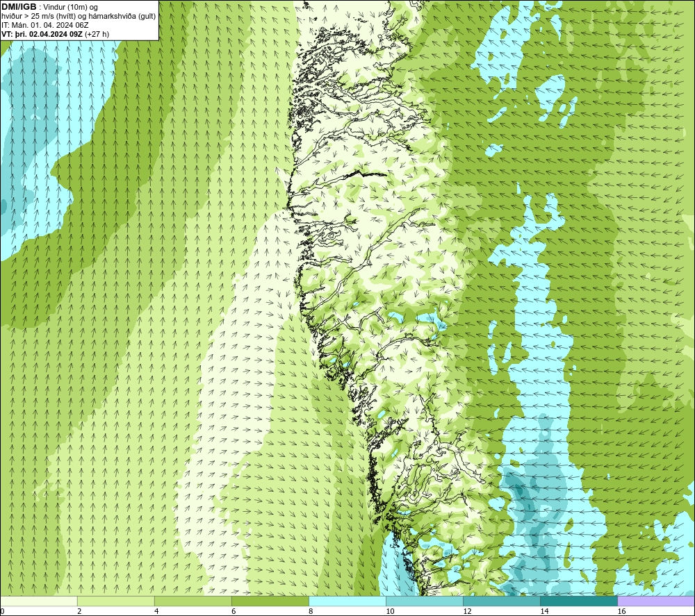Click the legend tick label "0"
The width and height of the screenshot is (695, 616).
point(2,612)
